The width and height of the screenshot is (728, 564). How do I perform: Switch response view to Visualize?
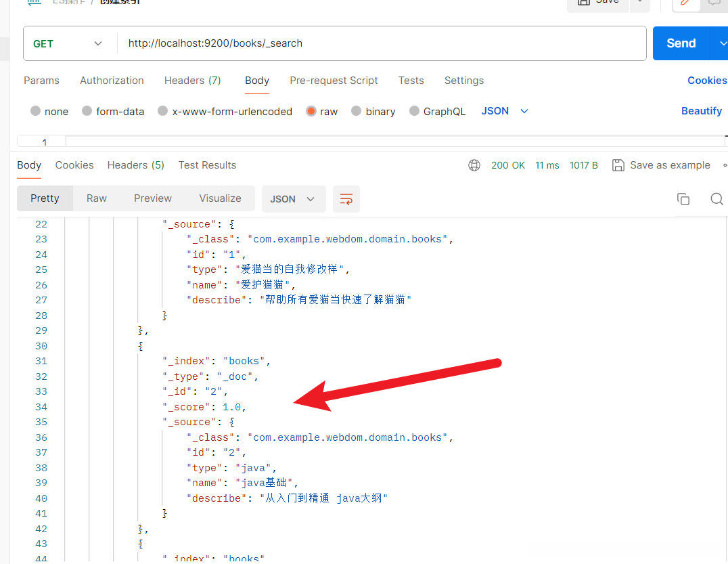click(220, 198)
